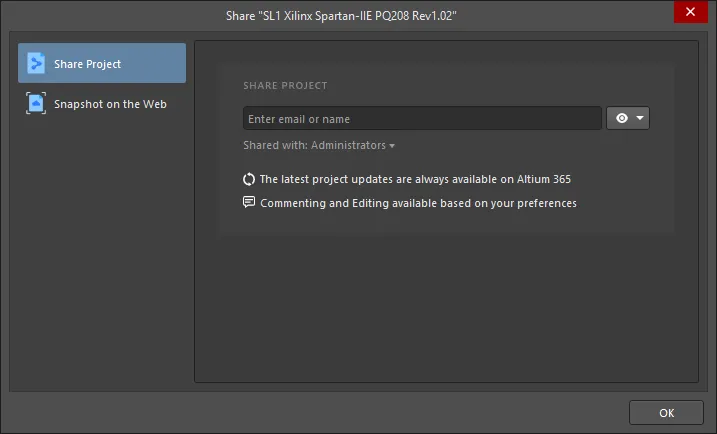Image resolution: width=717 pixels, height=434 pixels.
Task: Click the Commenting and Editing available text
Action: [x=418, y=203]
